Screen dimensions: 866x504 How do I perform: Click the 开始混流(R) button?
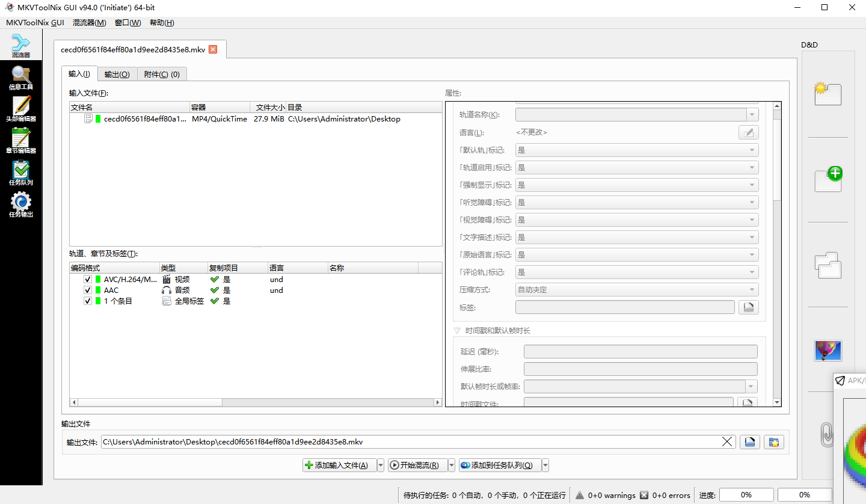click(x=418, y=466)
